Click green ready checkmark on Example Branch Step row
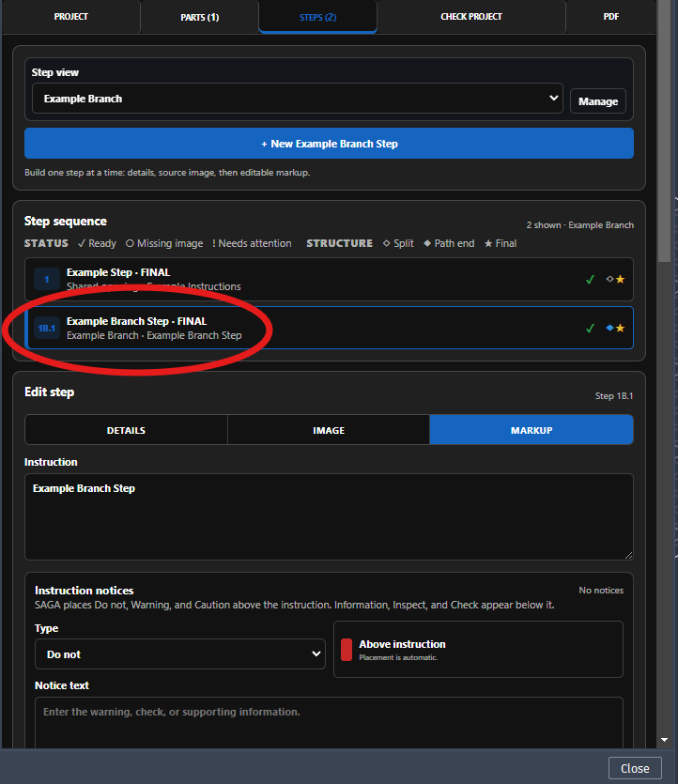678x784 pixels. click(x=590, y=328)
